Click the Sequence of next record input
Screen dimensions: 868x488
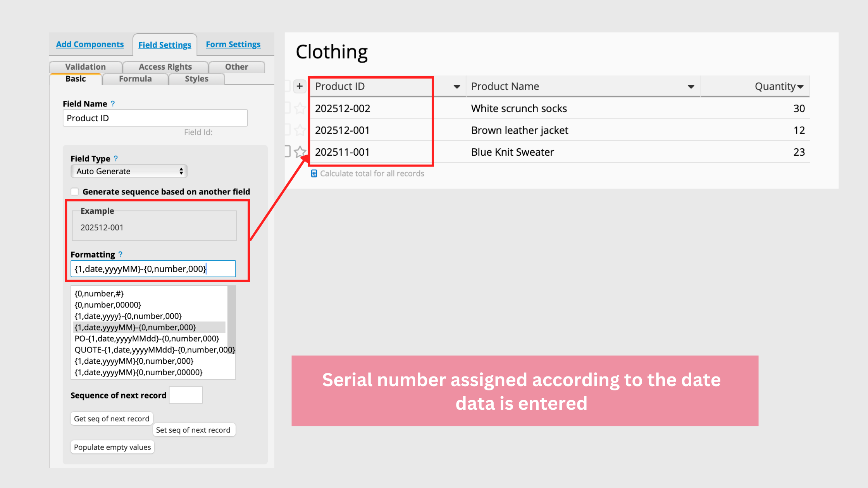[186, 395]
